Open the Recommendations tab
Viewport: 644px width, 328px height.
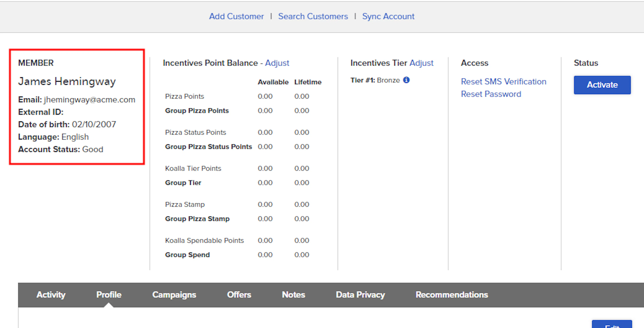(x=452, y=295)
